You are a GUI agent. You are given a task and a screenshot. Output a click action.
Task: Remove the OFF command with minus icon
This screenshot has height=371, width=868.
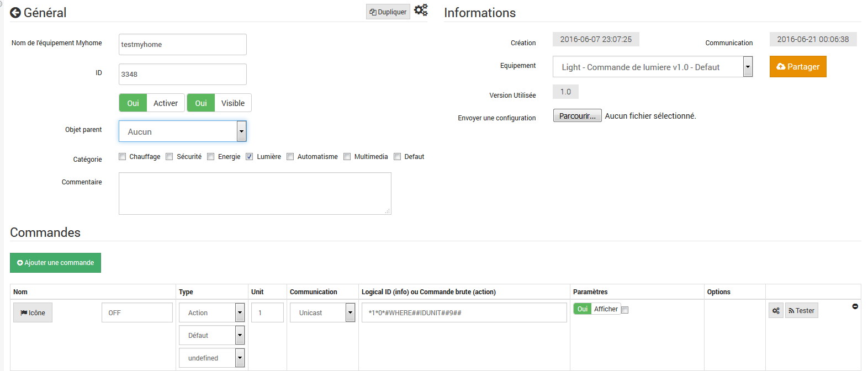[855, 306]
